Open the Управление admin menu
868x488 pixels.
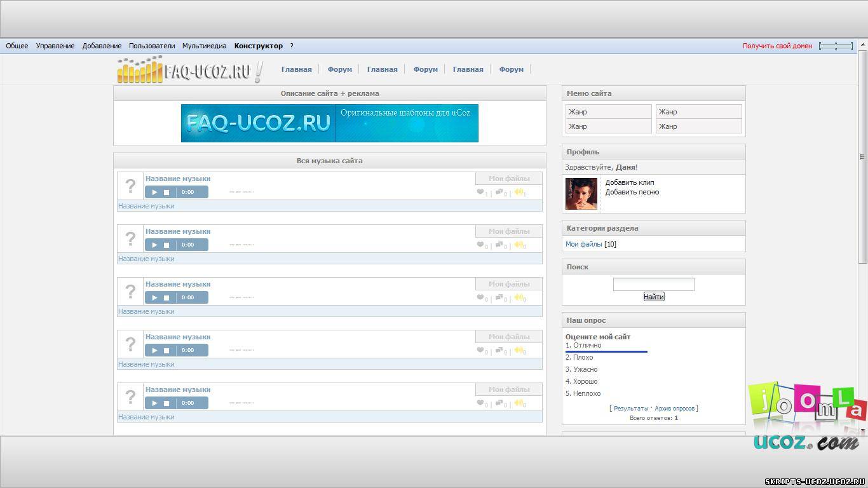point(55,46)
